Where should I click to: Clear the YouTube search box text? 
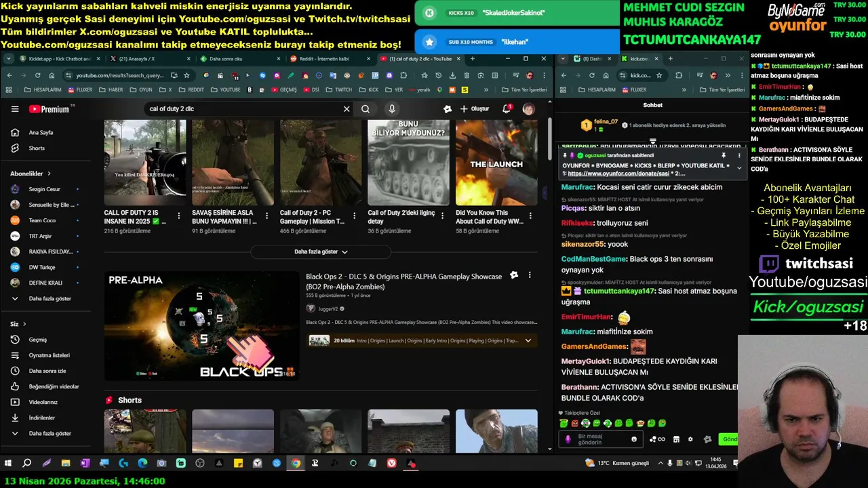click(347, 108)
